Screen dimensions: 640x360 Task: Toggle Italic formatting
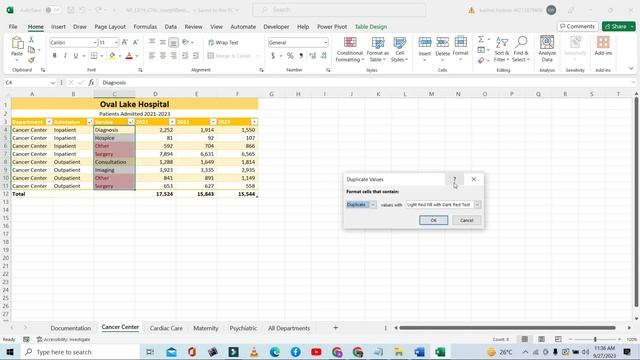click(65, 56)
